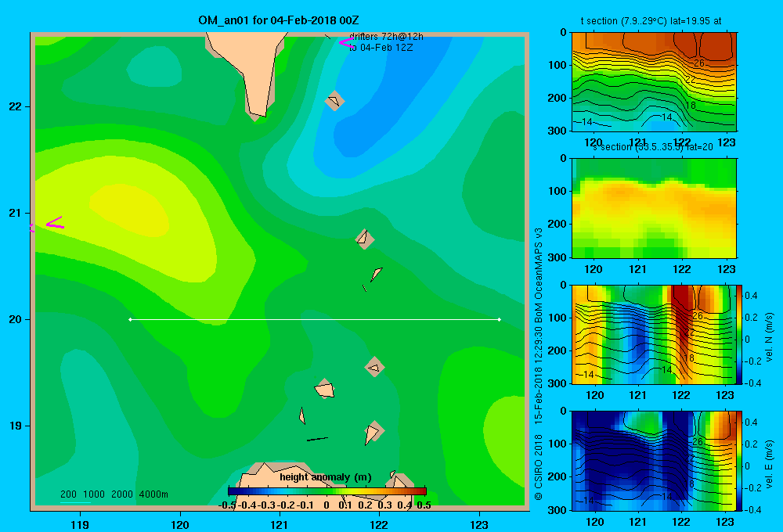Click the island just south of 21N
783x532 pixels.
pyautogui.click(x=365, y=239)
